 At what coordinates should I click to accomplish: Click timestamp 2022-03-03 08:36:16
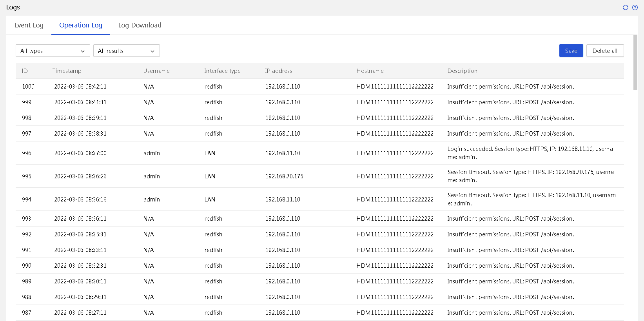(80, 199)
